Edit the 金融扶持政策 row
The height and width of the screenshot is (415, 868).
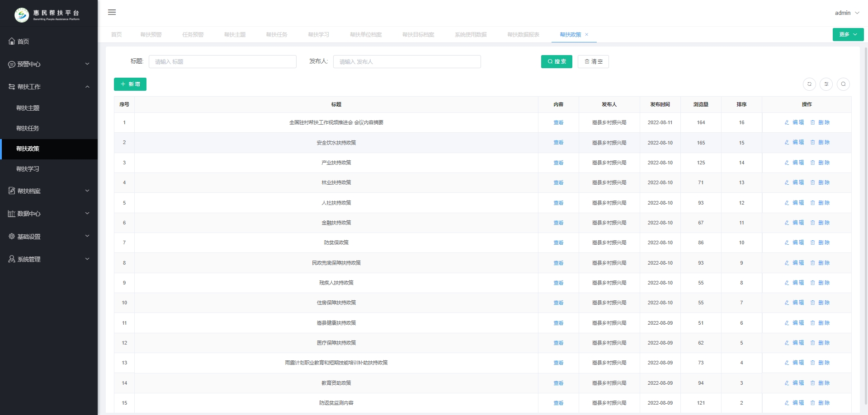794,223
